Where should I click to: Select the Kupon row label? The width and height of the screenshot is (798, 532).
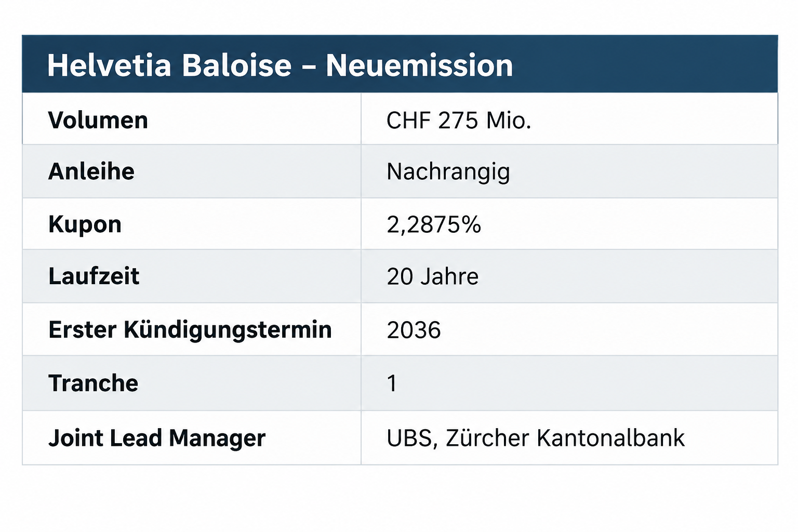pos(85,225)
